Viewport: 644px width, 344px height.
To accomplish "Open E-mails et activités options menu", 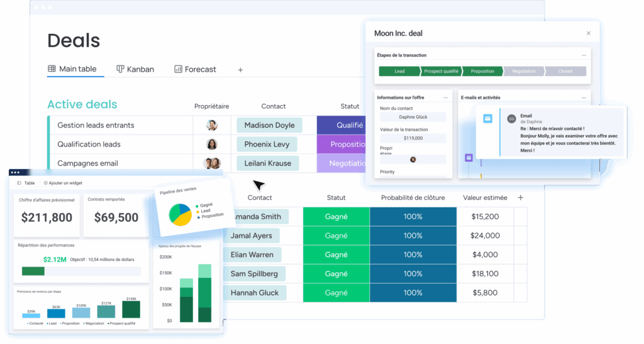I will coord(584,97).
